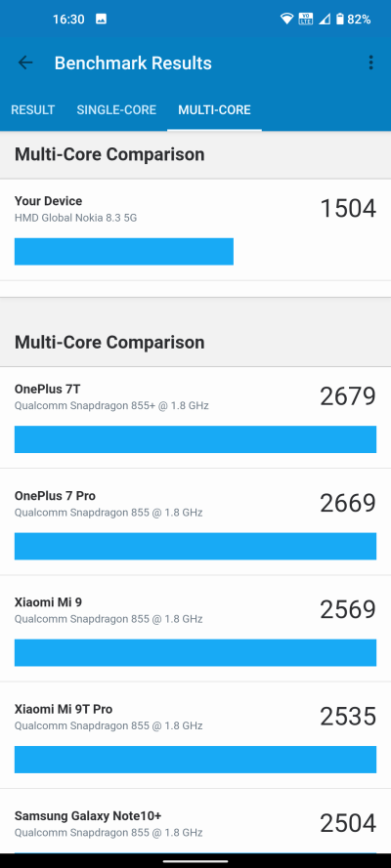Tap the battery status icon
The image size is (391, 868).
339,19
